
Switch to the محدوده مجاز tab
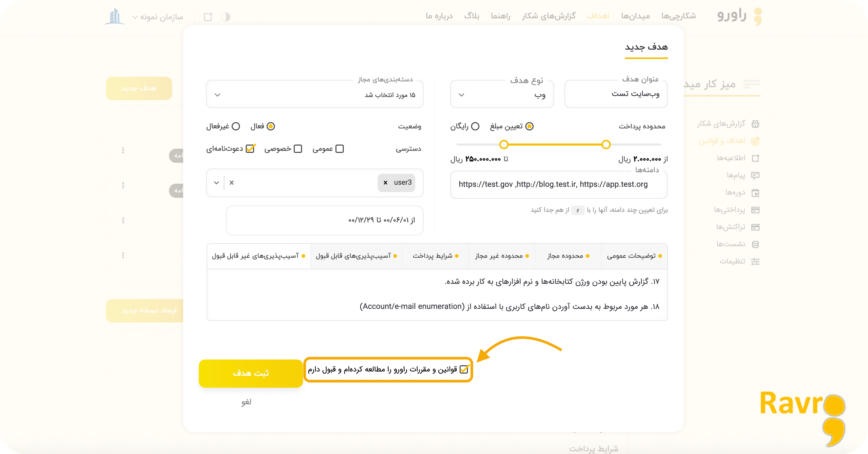click(x=568, y=256)
